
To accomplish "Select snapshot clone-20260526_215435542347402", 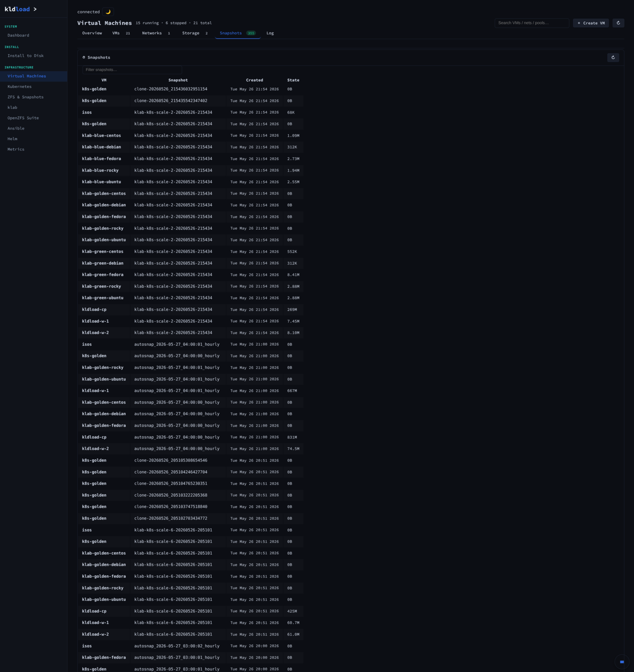I will (171, 101).
